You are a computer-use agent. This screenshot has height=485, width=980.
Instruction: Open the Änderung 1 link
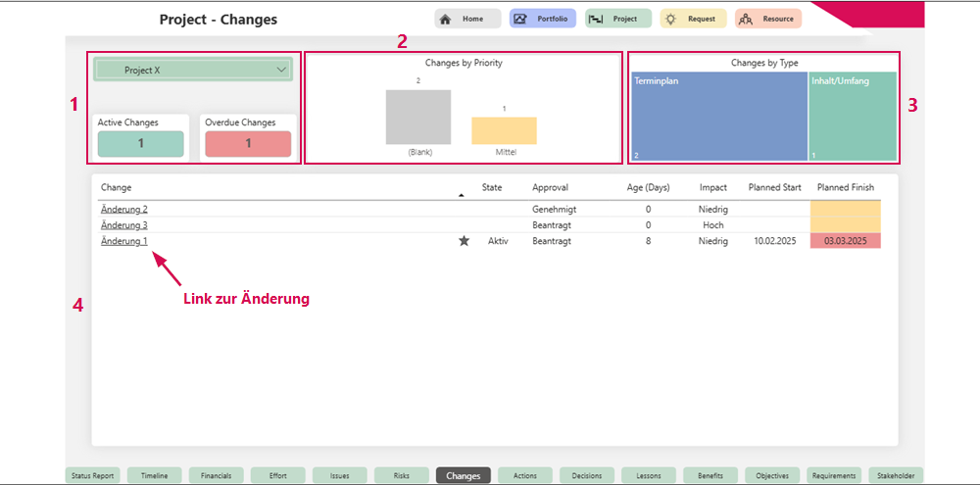(x=123, y=241)
